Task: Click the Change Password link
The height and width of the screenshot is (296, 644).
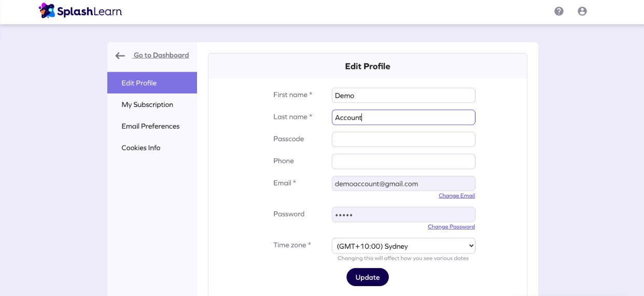Action: (451, 227)
